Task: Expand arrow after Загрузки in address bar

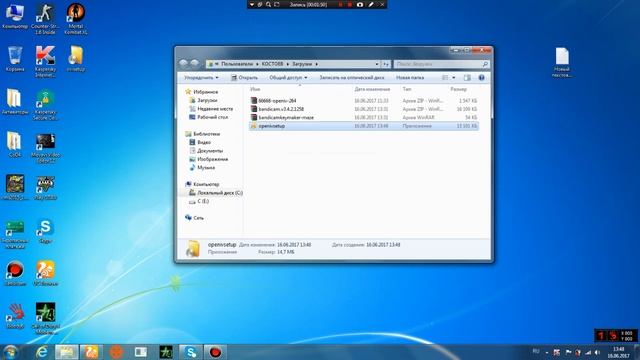Action: coord(316,64)
